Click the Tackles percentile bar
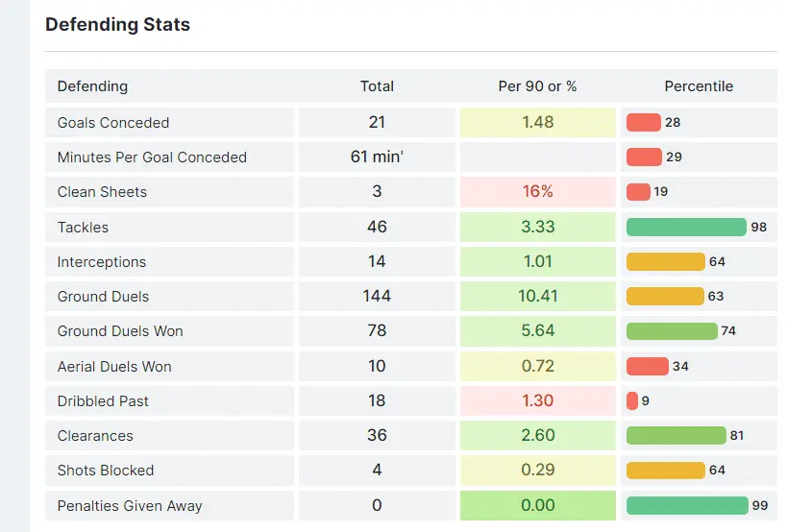This screenshot has height=532, width=787. pyautogui.click(x=686, y=227)
